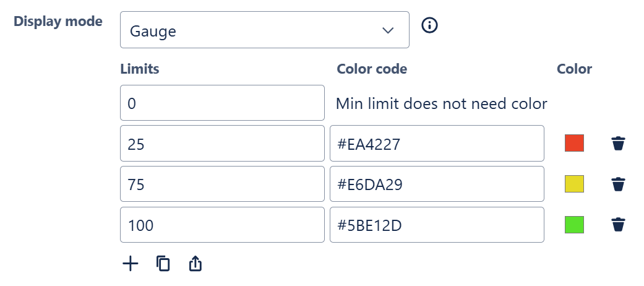Click the limit field containing 100
The width and height of the screenshot is (644, 286).
tap(222, 225)
